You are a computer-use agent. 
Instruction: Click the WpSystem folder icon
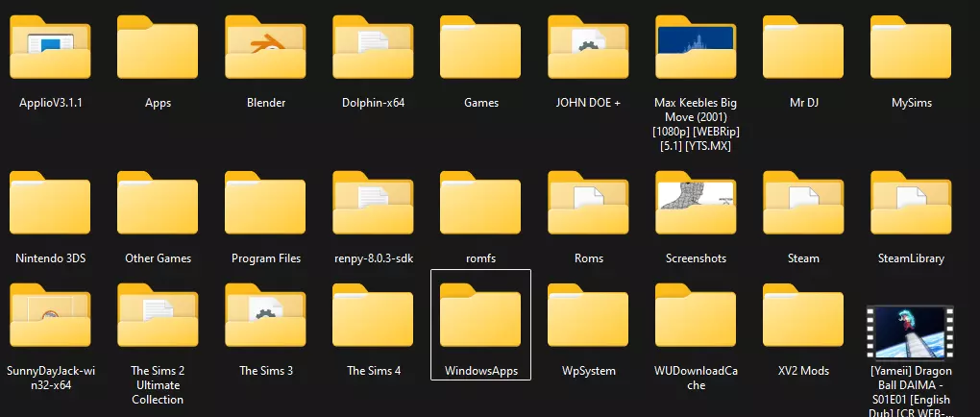tap(588, 315)
